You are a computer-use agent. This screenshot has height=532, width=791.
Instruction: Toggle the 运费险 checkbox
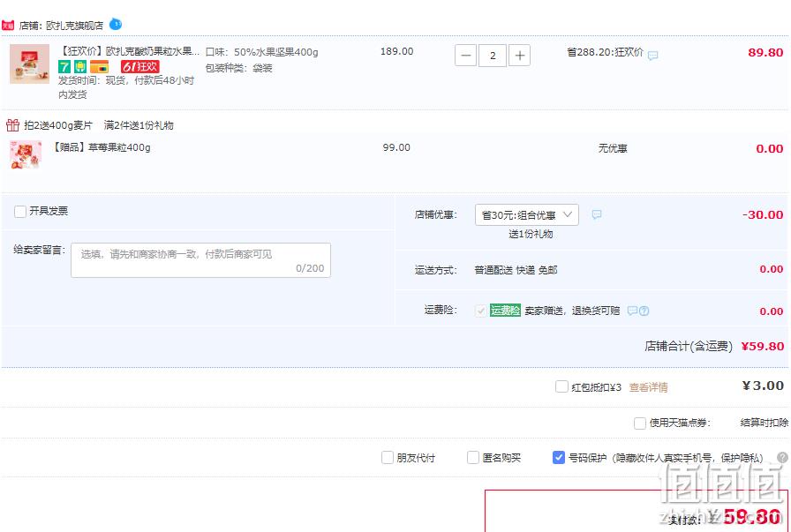click(481, 311)
